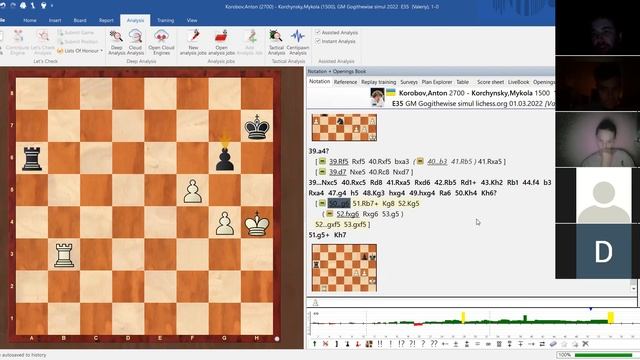Screen dimensions: 640x360
Task: Add single ? mistake annotation
Action: click(x=423, y=344)
